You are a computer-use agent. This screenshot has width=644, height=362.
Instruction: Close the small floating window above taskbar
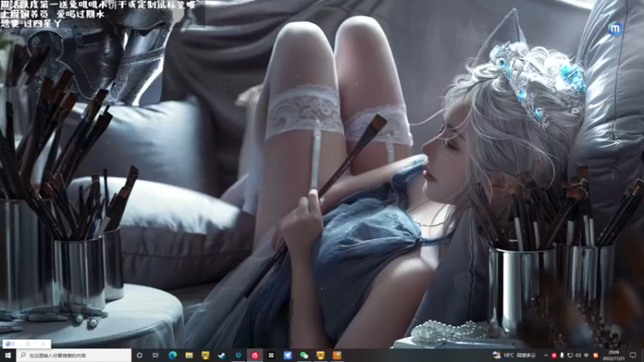[x=43, y=343]
